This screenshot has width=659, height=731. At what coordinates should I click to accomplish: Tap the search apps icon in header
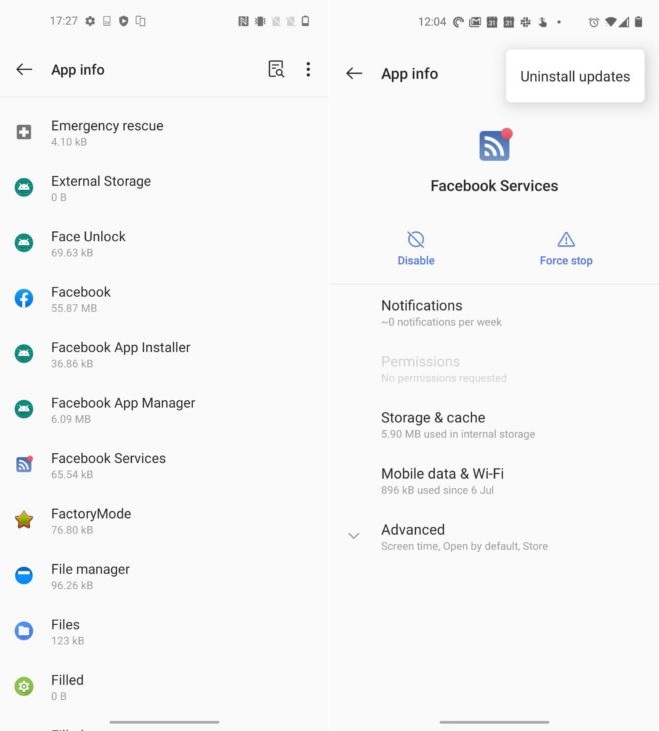click(276, 69)
